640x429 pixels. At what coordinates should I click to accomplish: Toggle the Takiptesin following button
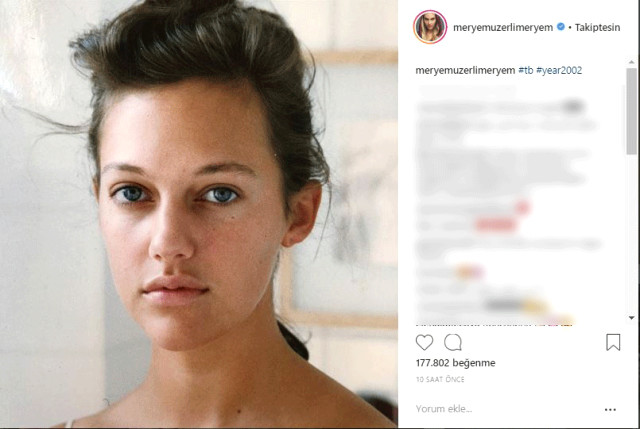point(597,27)
